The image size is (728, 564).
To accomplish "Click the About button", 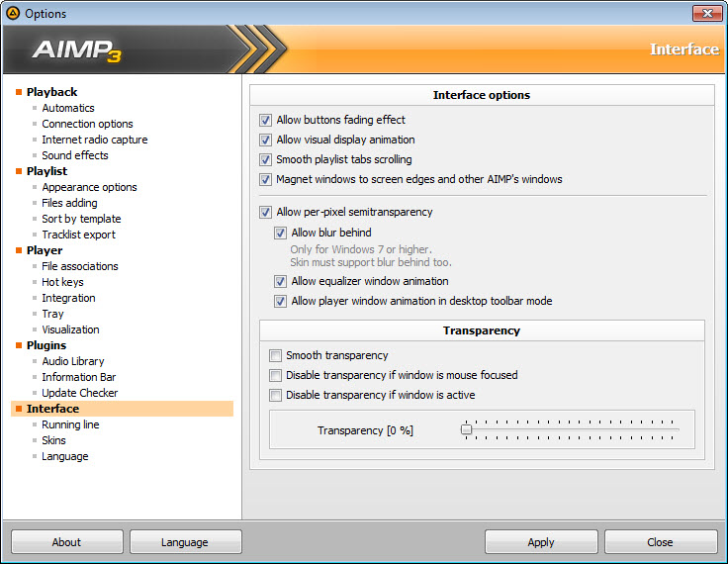I will tap(67, 541).
